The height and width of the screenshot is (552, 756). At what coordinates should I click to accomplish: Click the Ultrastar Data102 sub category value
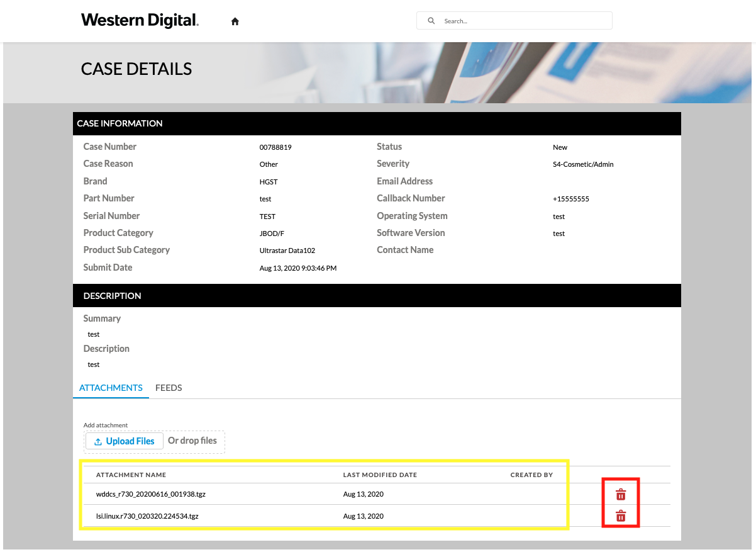tap(287, 251)
